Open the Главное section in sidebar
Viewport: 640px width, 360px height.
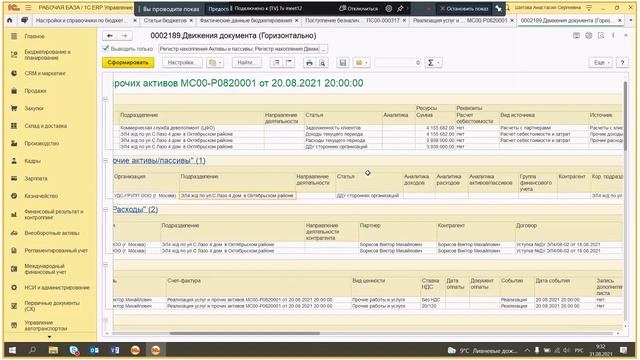pos(34,36)
